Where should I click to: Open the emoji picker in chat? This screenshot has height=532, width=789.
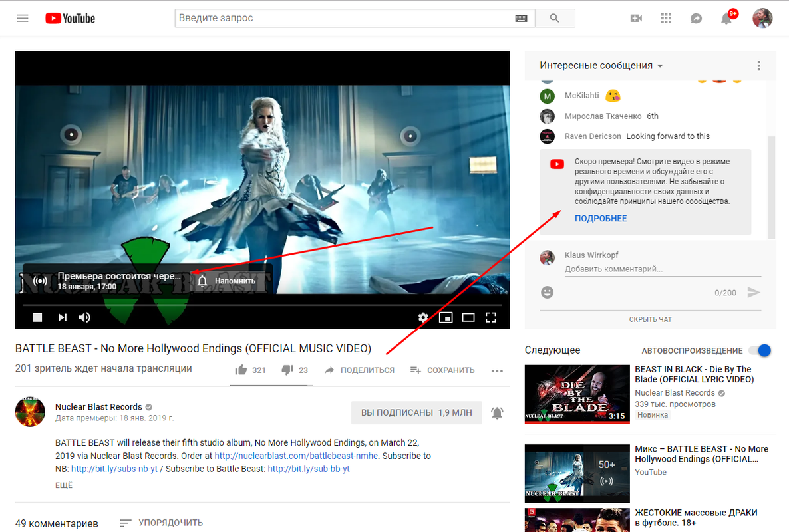coord(547,292)
